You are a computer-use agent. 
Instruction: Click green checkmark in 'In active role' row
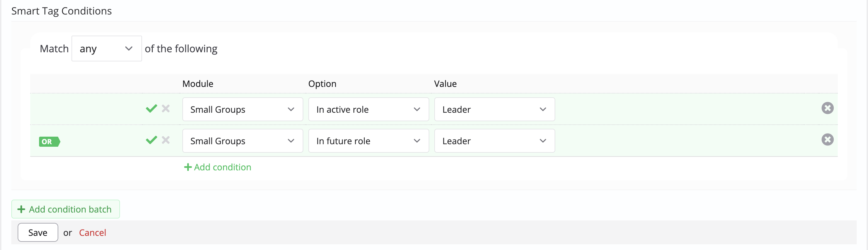click(x=151, y=109)
